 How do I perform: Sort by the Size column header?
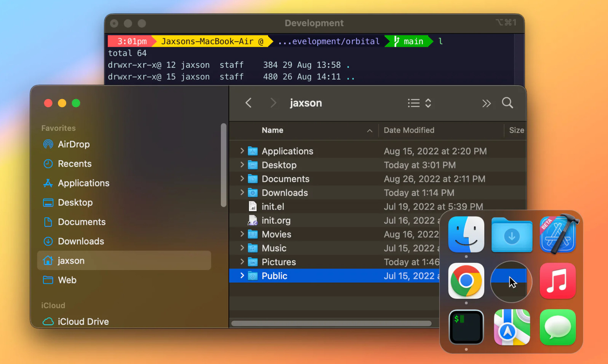[x=516, y=130]
